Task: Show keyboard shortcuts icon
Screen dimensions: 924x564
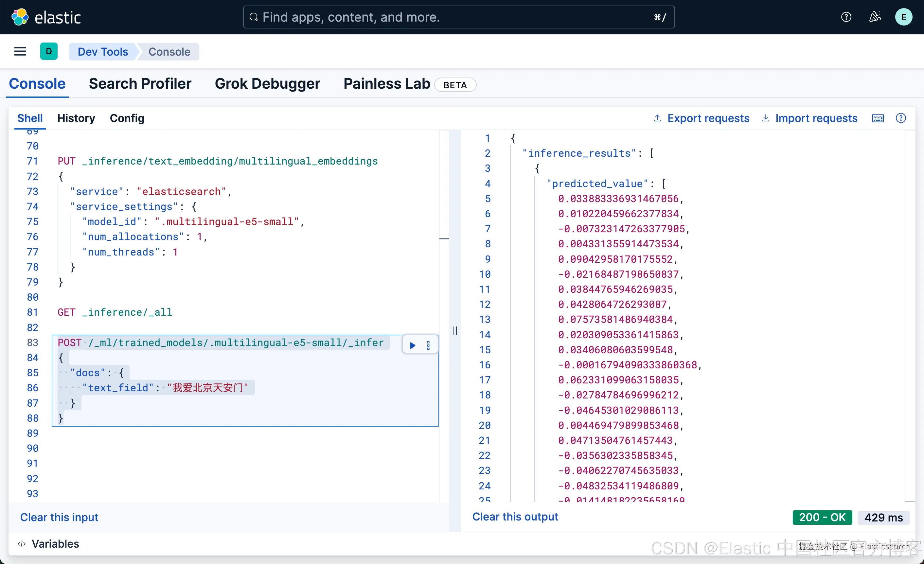Action: click(x=878, y=118)
